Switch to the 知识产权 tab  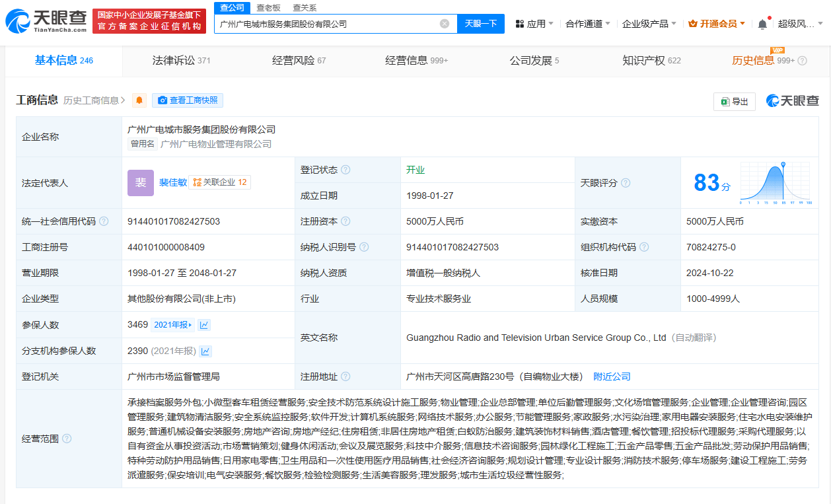pyautogui.click(x=651, y=61)
